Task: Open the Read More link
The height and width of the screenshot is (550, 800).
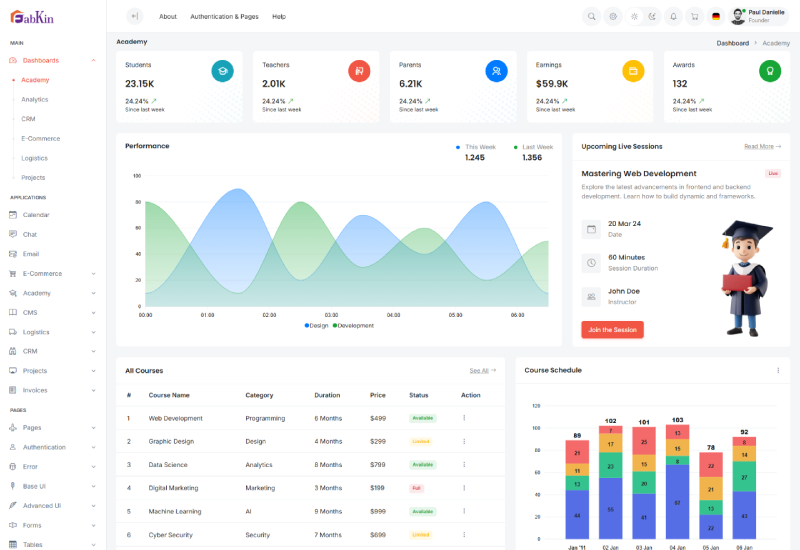Action: [x=762, y=146]
